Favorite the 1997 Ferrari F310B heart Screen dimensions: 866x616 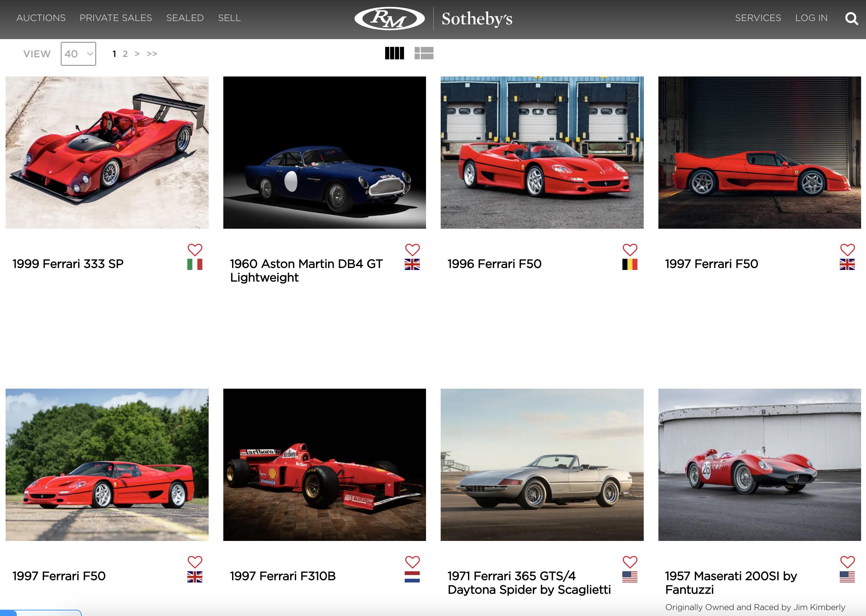tap(412, 562)
